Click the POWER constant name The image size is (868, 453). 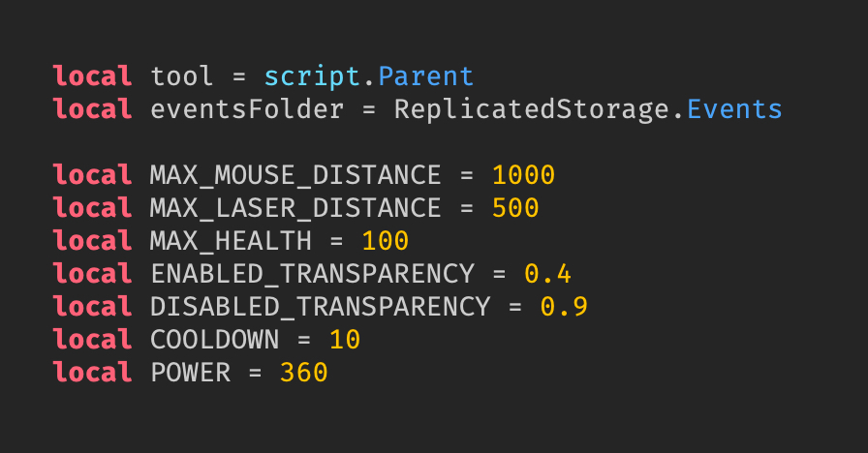tap(190, 373)
